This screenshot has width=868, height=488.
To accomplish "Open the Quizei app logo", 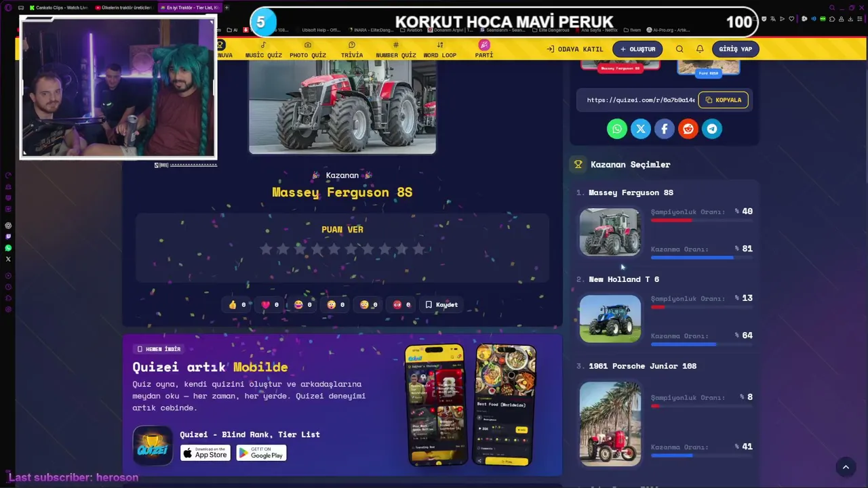I will coord(153,445).
